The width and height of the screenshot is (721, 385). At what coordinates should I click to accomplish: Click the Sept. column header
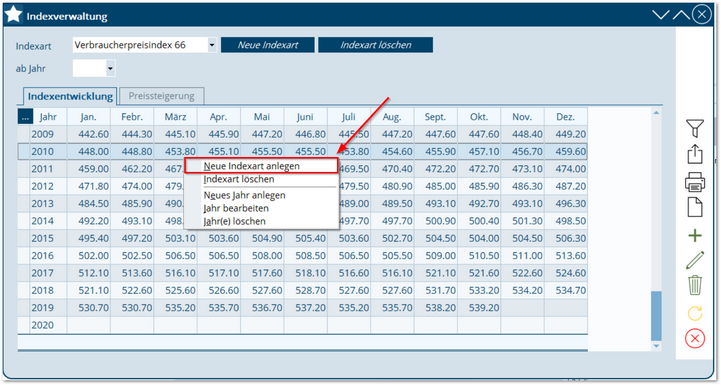point(435,117)
